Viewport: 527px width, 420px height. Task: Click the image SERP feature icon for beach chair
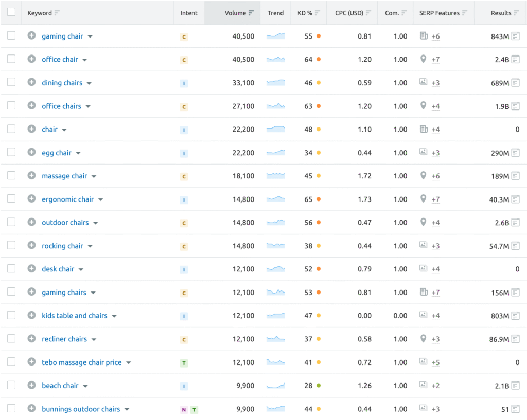point(423,386)
